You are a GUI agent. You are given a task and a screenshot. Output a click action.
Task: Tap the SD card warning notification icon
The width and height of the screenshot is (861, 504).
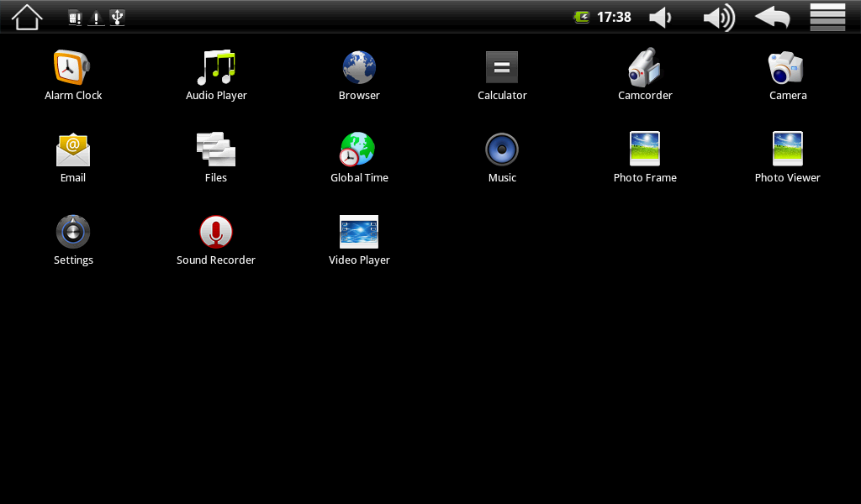click(75, 18)
